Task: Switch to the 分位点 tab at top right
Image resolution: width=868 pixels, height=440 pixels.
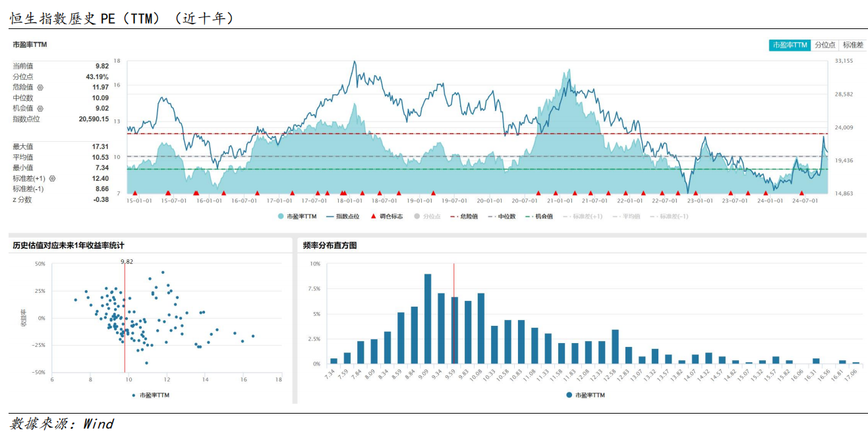Action: (825, 45)
